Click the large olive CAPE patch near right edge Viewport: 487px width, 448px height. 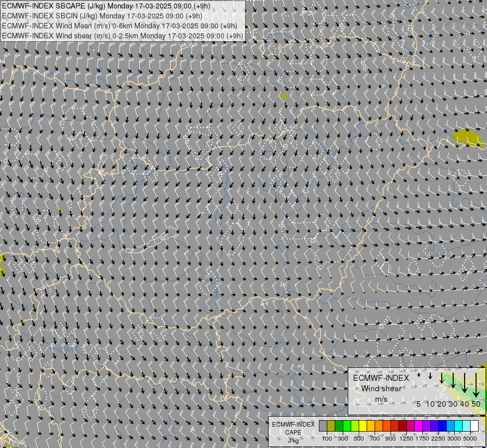point(469,138)
